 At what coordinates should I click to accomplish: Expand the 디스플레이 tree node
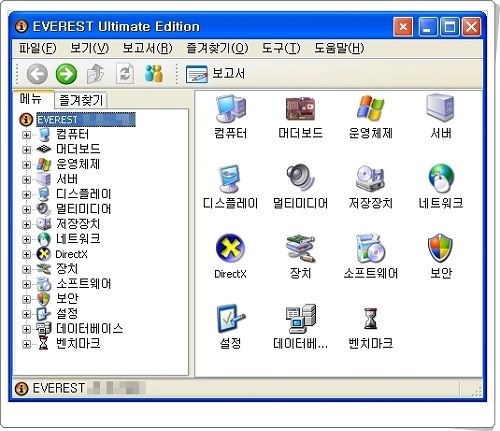26,195
